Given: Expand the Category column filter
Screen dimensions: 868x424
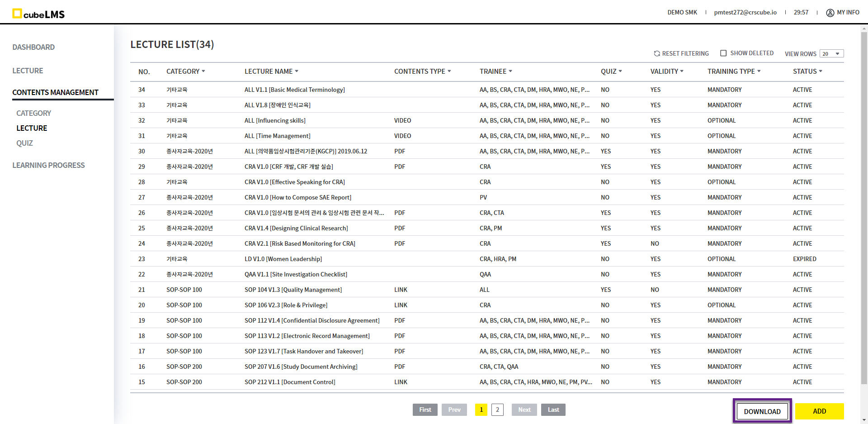Looking at the screenshot, I should tap(203, 71).
